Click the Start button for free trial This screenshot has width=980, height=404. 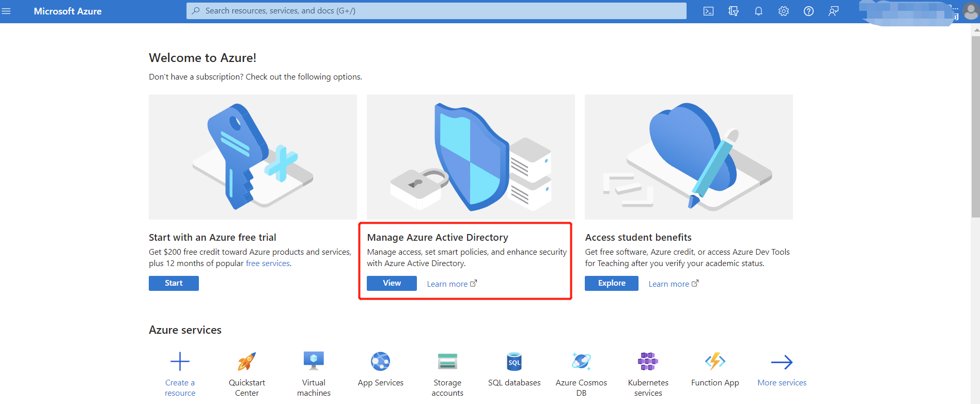point(174,283)
